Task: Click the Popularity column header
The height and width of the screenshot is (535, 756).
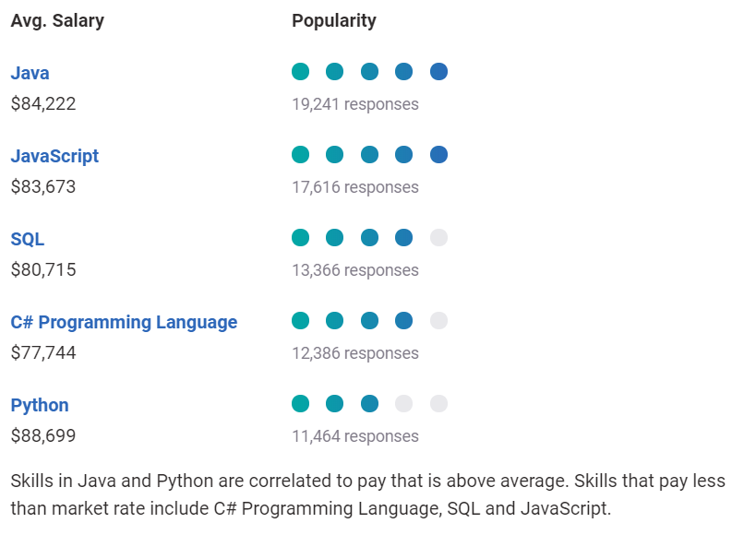Action: click(334, 20)
